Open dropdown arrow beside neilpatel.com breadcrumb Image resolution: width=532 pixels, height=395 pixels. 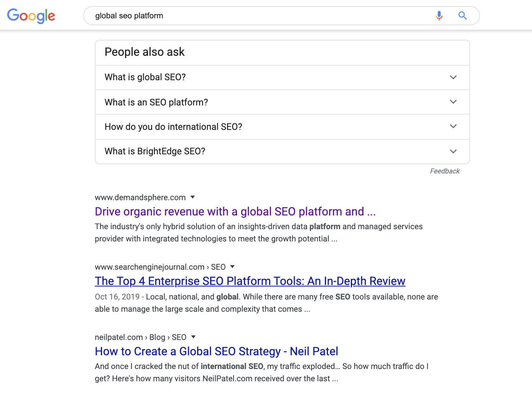pos(193,337)
